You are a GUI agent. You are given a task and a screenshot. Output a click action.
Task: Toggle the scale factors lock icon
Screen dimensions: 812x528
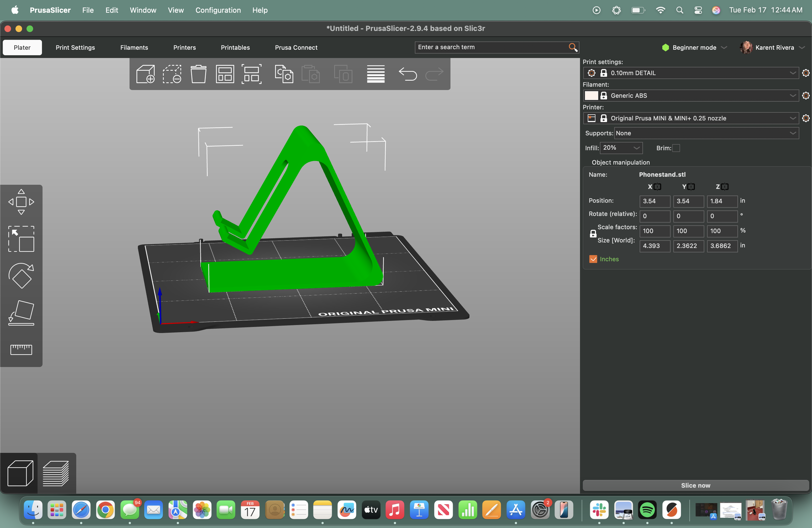pyautogui.click(x=593, y=234)
